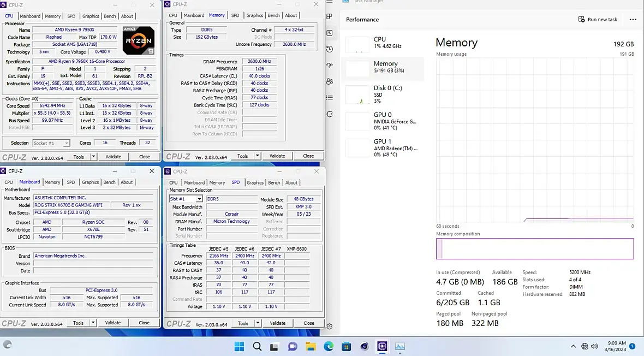Open Memory tab in the SPD window

tap(217, 182)
